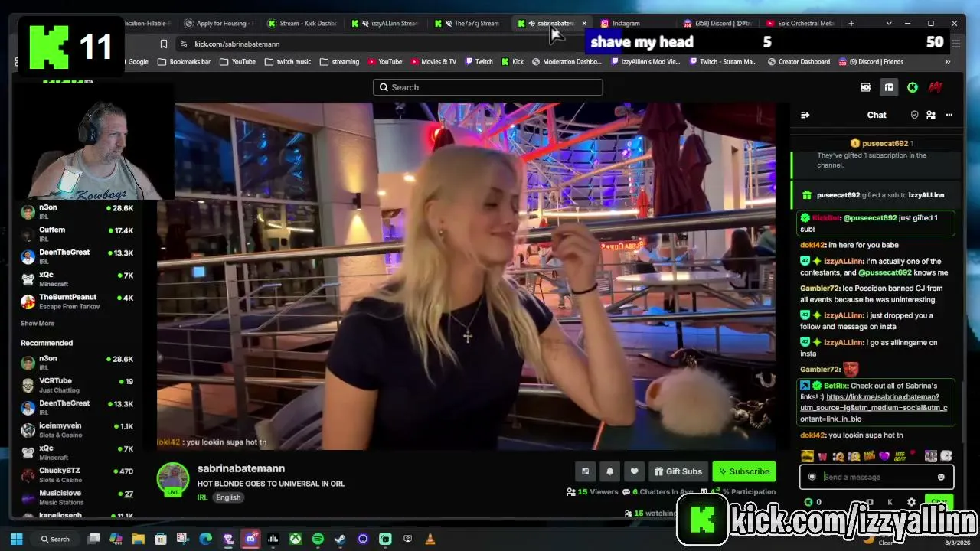
Task: Open Microsoft Edge from the taskbar
Action: 206,539
